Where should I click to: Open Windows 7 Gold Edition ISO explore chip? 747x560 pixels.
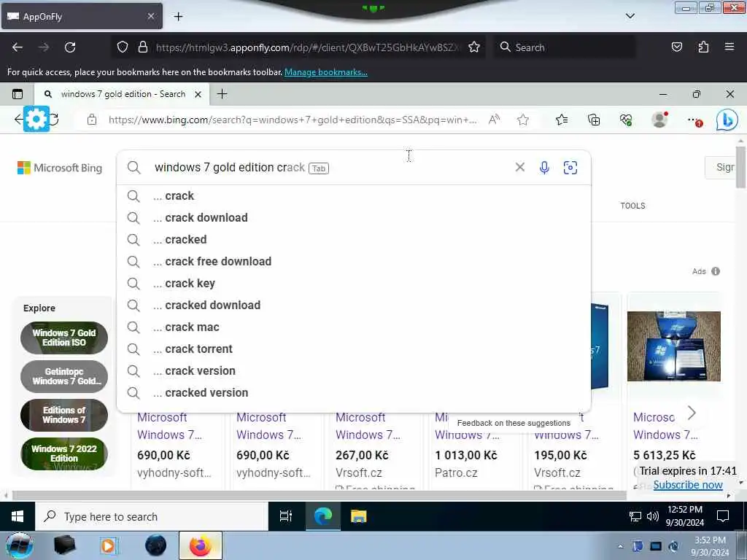(x=64, y=338)
